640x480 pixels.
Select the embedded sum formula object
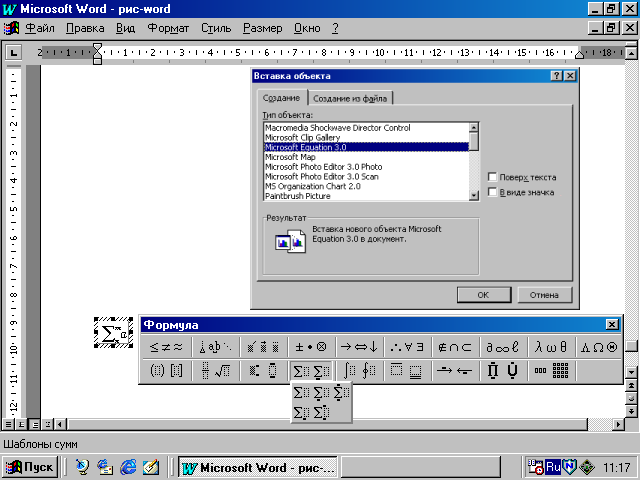[x=113, y=333]
